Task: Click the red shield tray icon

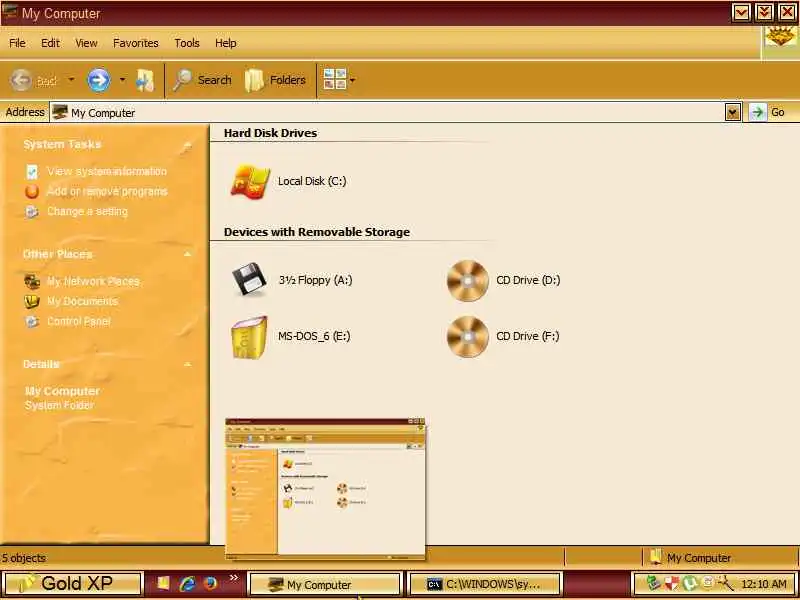Action: (671, 583)
